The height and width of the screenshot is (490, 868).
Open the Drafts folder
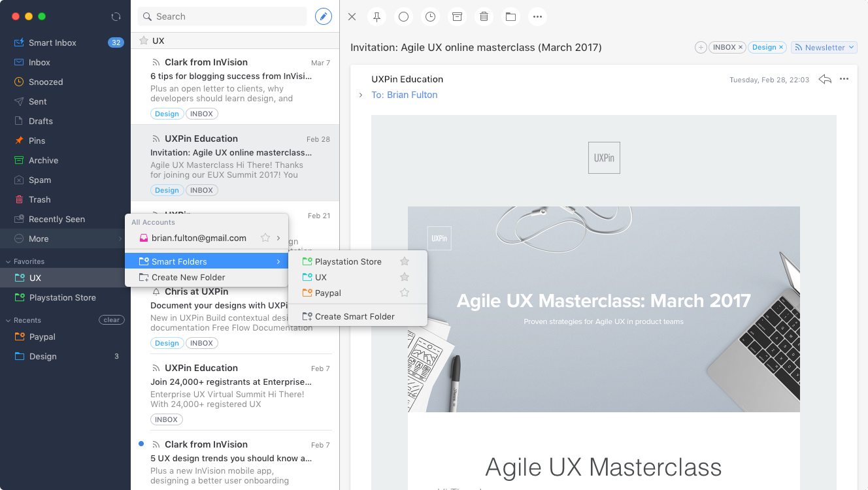65,121
